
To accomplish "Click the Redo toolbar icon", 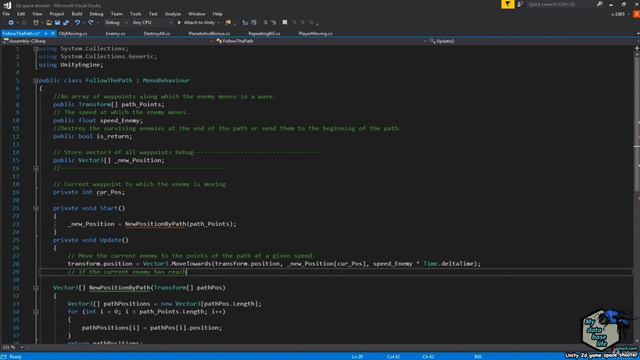I will pyautogui.click(x=91, y=22).
